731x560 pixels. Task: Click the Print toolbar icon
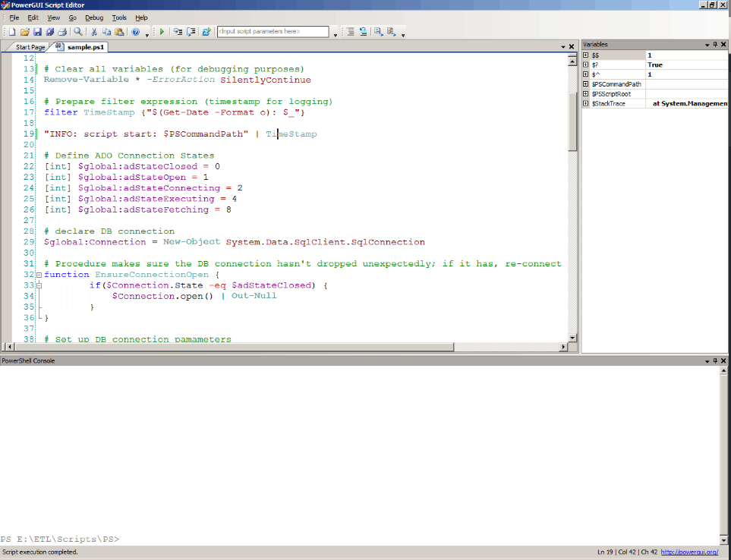coord(62,32)
